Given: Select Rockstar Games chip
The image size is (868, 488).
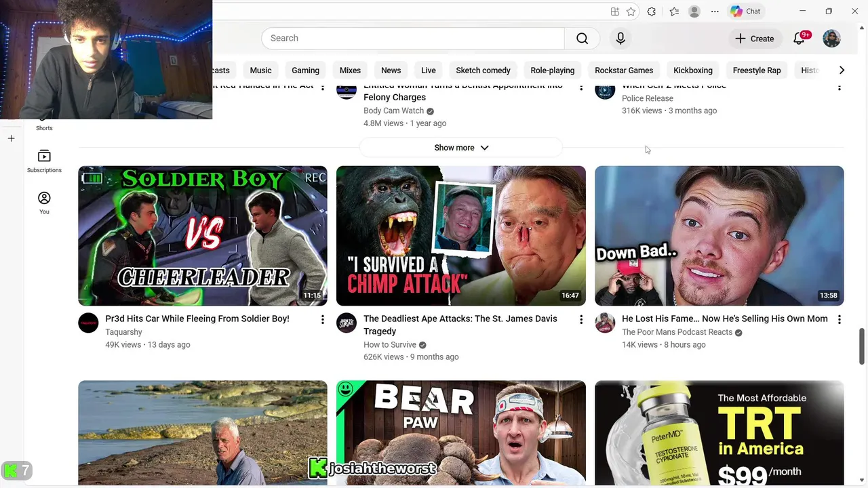Looking at the screenshot, I should click(624, 70).
